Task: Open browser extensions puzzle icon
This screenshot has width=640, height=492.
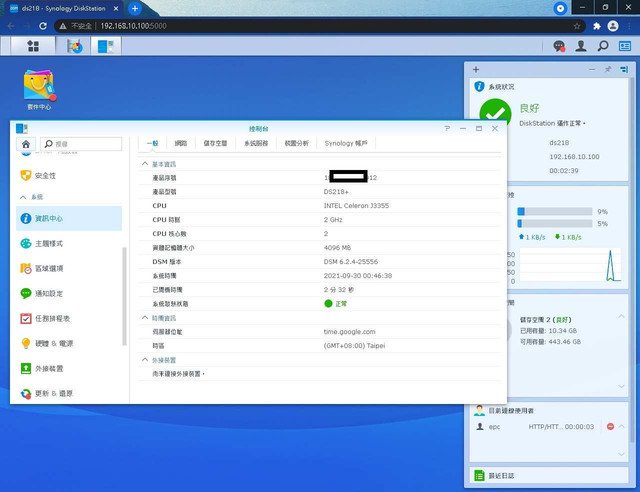Action: (x=597, y=26)
